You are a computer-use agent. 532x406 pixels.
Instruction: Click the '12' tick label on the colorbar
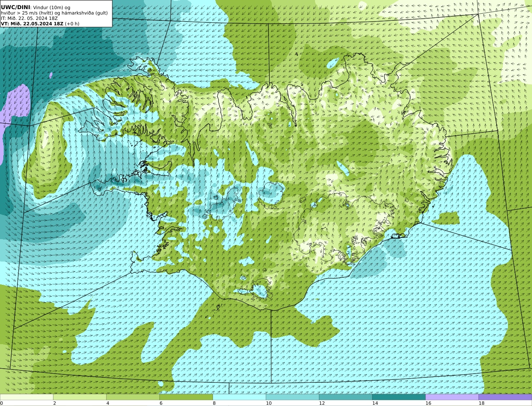[322, 403]
